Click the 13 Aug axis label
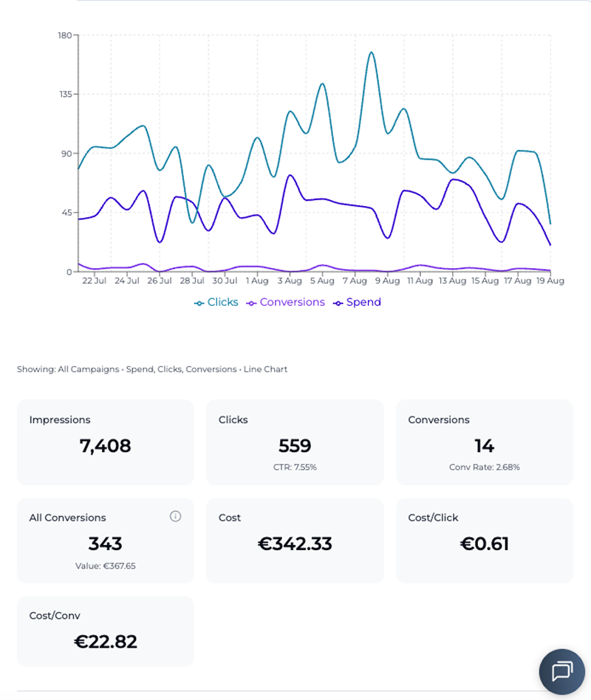The image size is (591, 700). 453,281
